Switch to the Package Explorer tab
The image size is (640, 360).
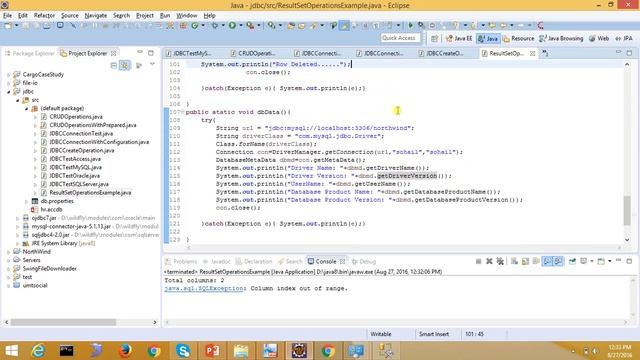pyautogui.click(x=29, y=53)
